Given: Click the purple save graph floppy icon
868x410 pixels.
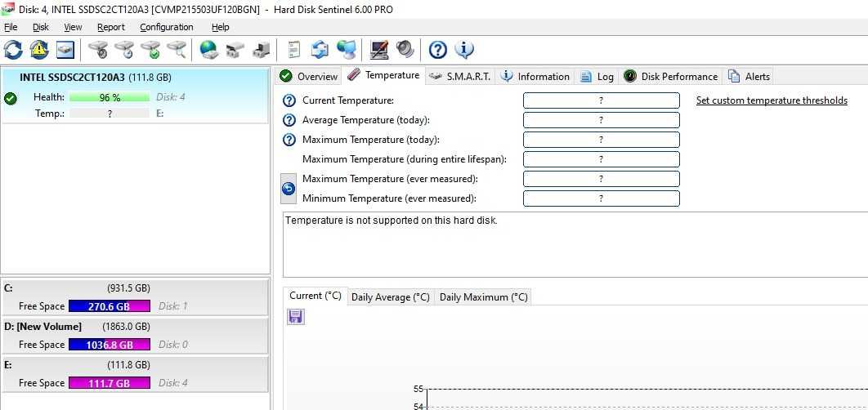Looking at the screenshot, I should pos(295,317).
